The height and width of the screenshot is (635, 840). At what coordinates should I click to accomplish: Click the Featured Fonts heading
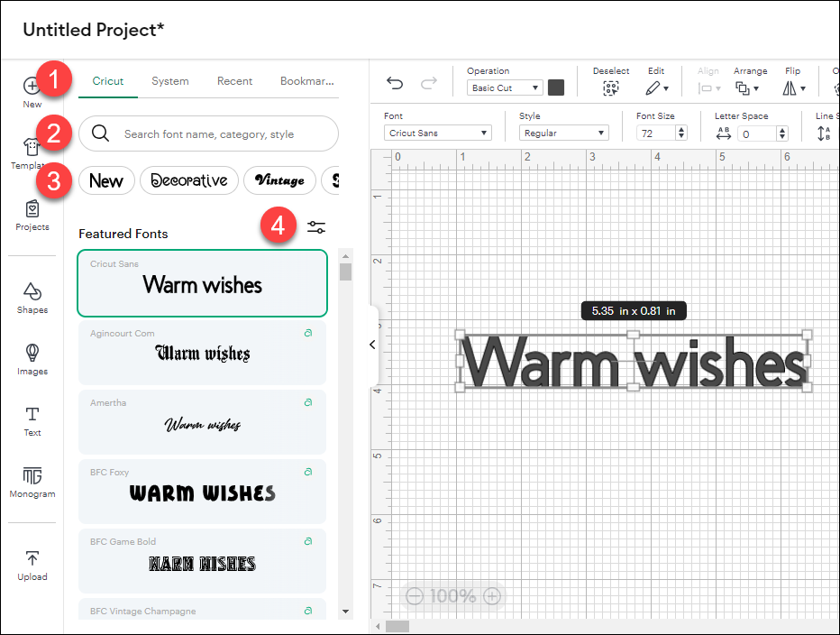coord(123,234)
